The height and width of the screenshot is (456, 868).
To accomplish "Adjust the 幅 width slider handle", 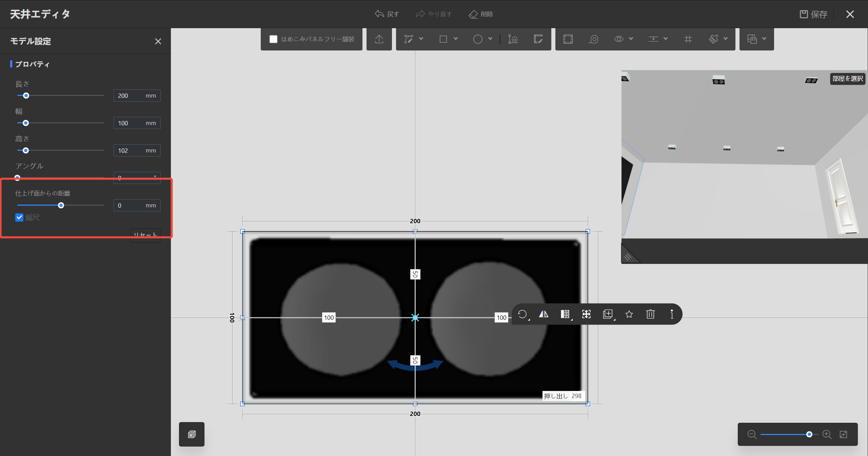I will click(26, 123).
